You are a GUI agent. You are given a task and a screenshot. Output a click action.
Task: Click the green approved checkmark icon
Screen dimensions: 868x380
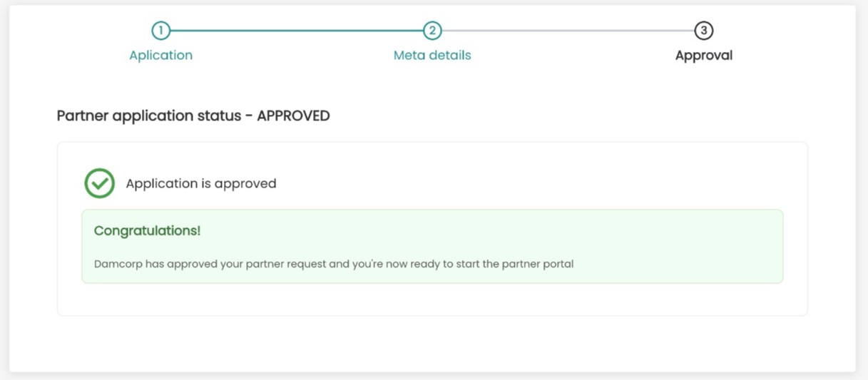pos(100,183)
